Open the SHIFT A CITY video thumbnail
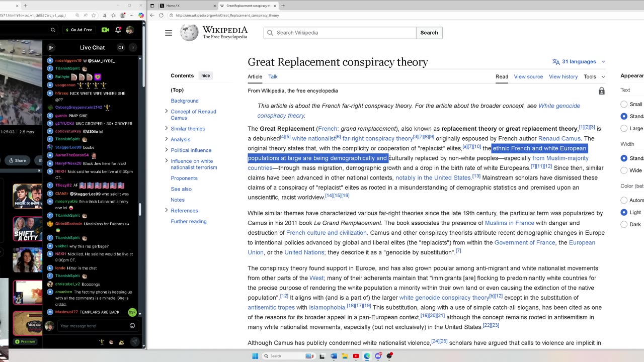The image size is (644, 362). click(x=28, y=229)
